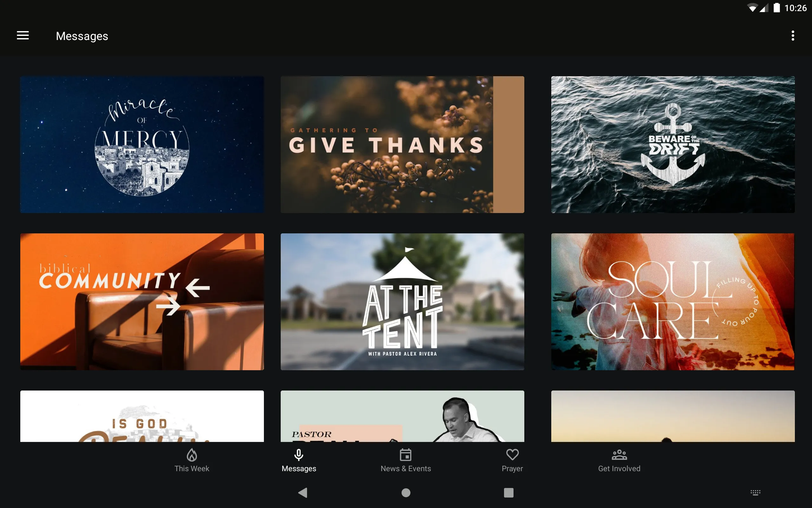Open the Beware of the Drift series
812x508 pixels.
673,144
